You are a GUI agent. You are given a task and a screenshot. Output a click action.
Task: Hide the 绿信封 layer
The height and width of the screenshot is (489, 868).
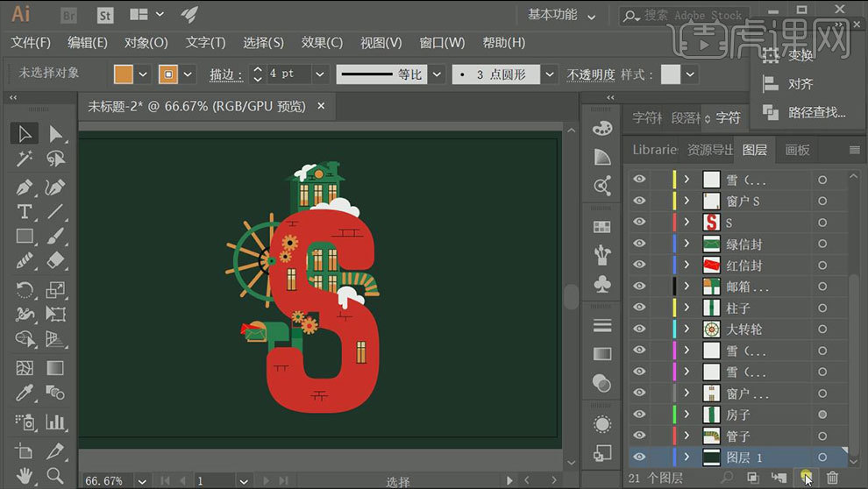[x=639, y=244]
